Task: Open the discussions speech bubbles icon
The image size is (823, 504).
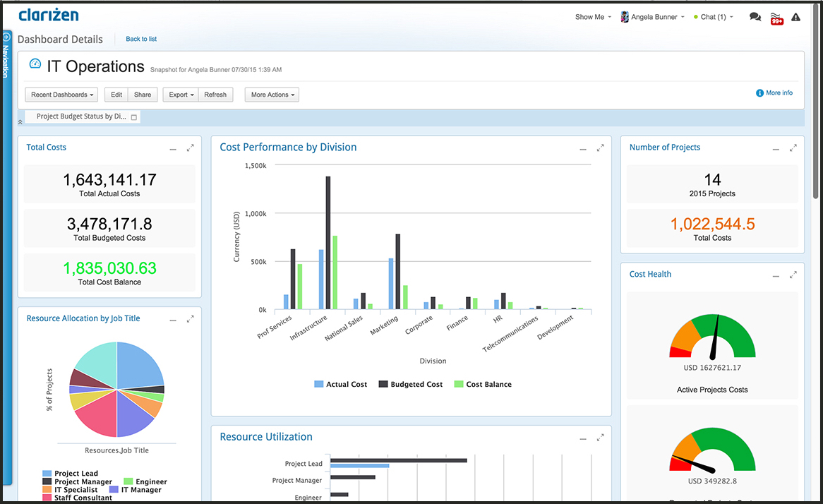Action: [755, 17]
